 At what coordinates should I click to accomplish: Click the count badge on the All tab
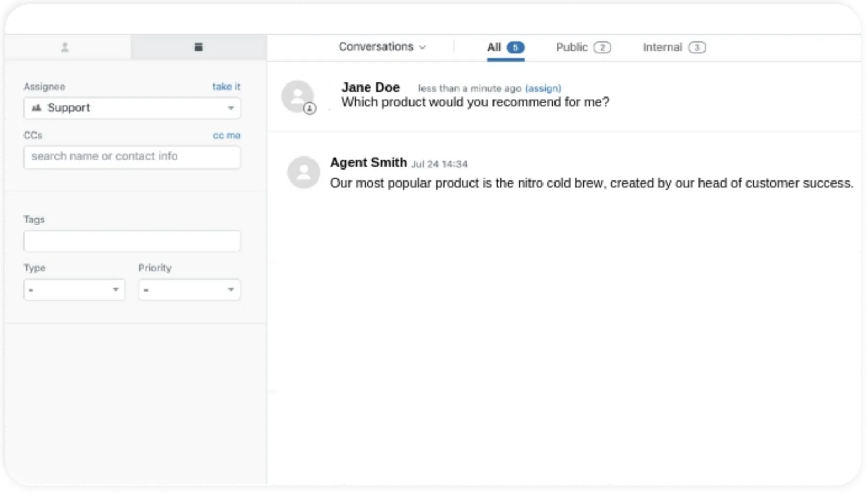pyautogui.click(x=515, y=47)
